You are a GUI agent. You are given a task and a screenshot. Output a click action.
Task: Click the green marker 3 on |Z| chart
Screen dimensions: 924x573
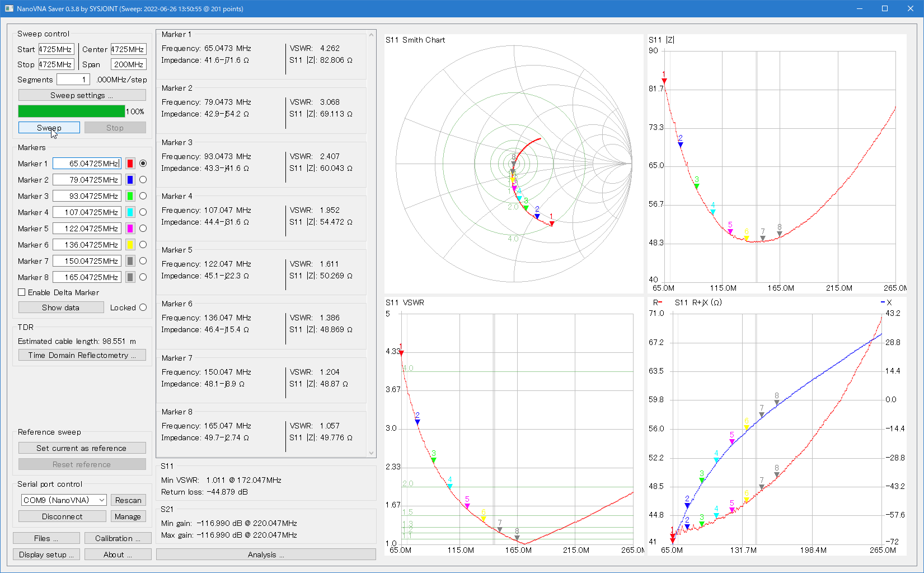697,186
